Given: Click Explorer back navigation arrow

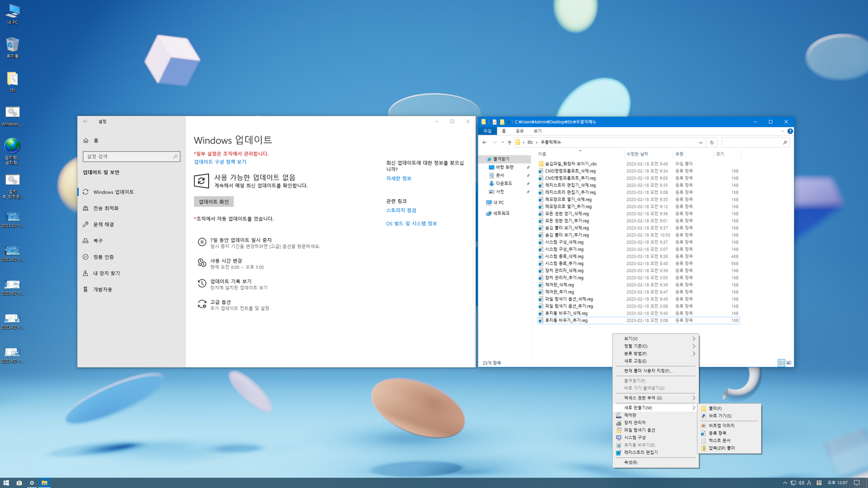Looking at the screenshot, I should (x=485, y=142).
